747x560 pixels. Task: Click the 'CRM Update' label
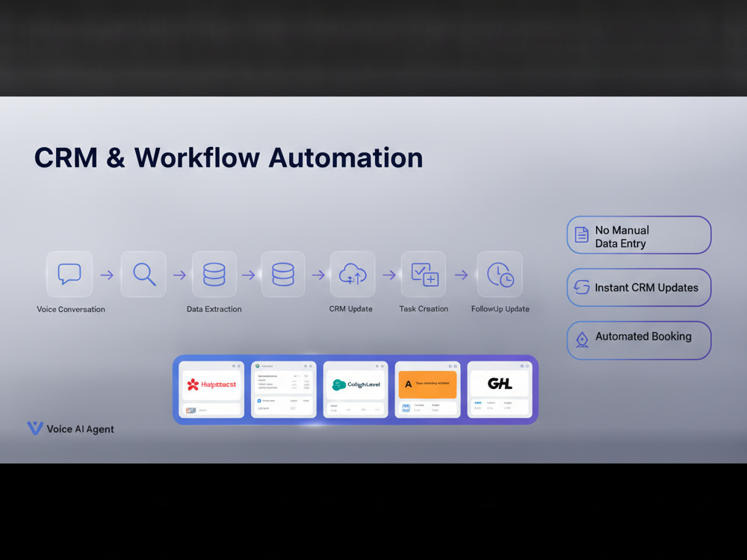point(350,309)
